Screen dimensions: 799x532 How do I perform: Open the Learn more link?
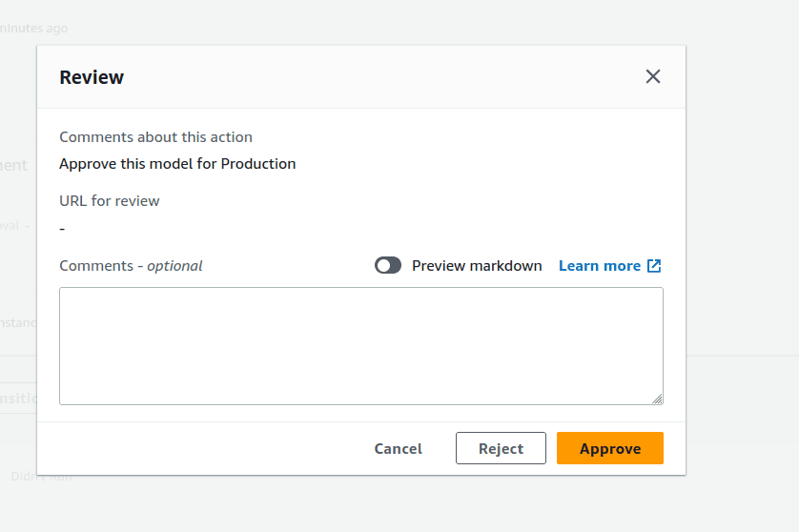click(599, 266)
